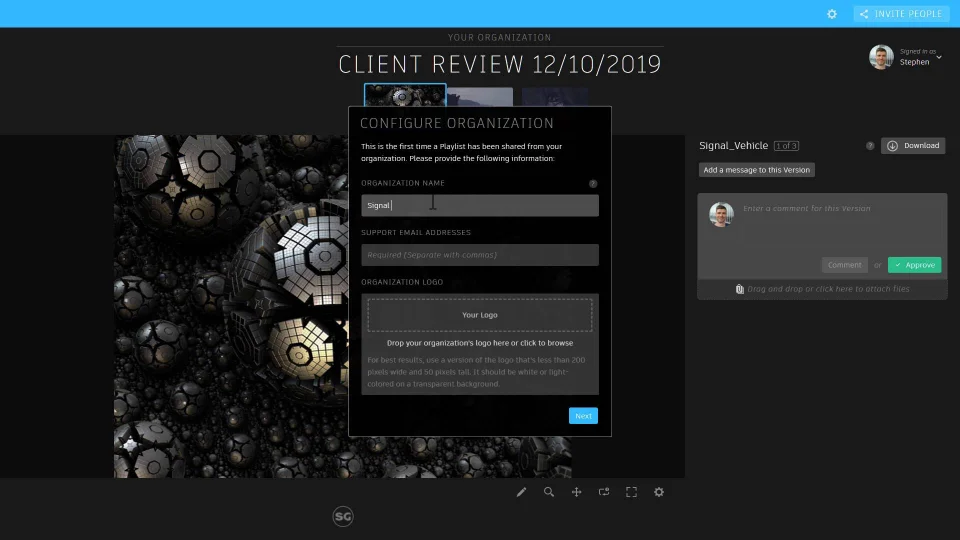The width and height of the screenshot is (960, 540).
Task: Select the zoom magnifier tool
Action: (x=549, y=492)
